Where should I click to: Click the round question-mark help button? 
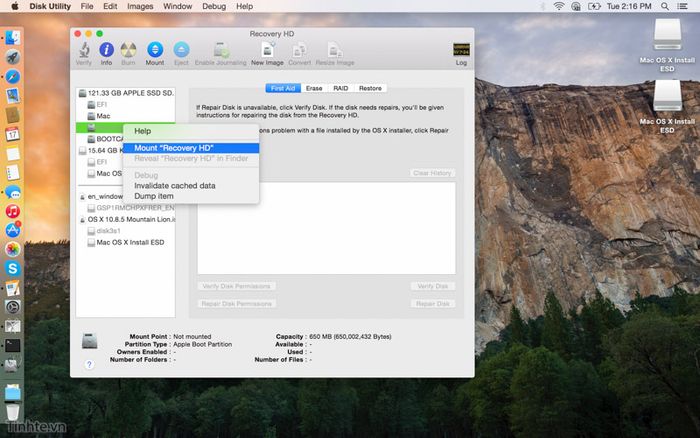[89, 364]
